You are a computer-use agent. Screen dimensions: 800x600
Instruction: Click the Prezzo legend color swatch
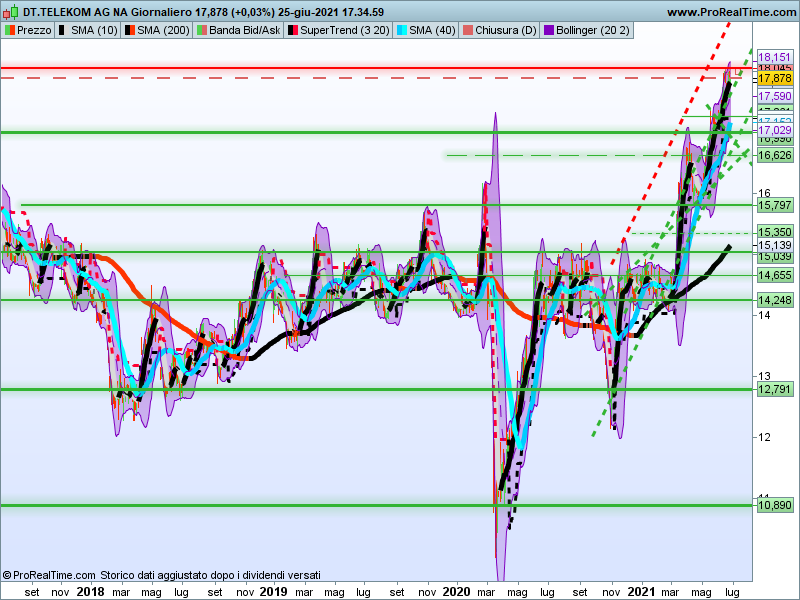pos(10,30)
